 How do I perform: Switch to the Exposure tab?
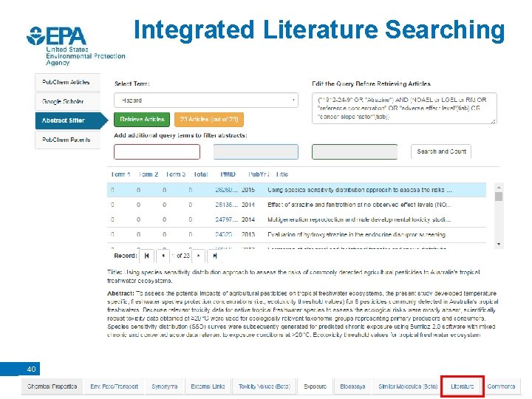coord(315,386)
